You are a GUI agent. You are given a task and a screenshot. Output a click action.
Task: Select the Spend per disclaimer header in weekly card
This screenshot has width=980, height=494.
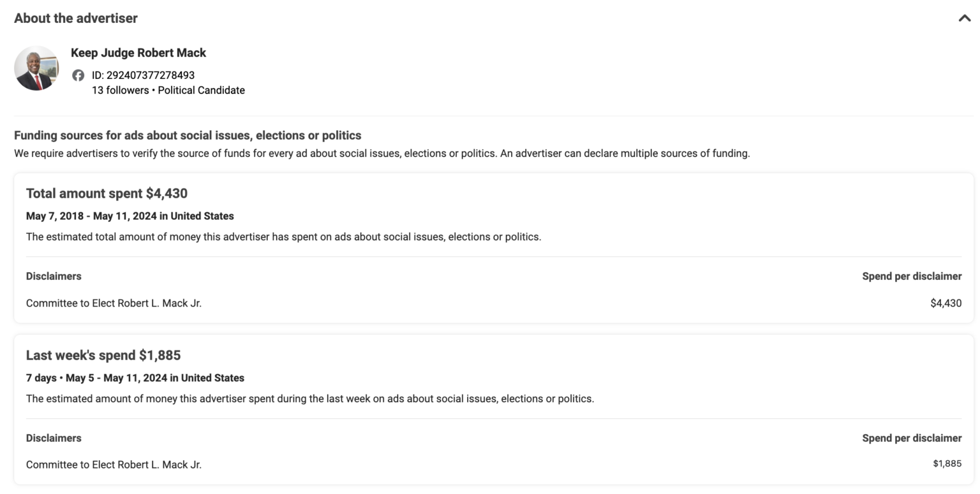912,438
